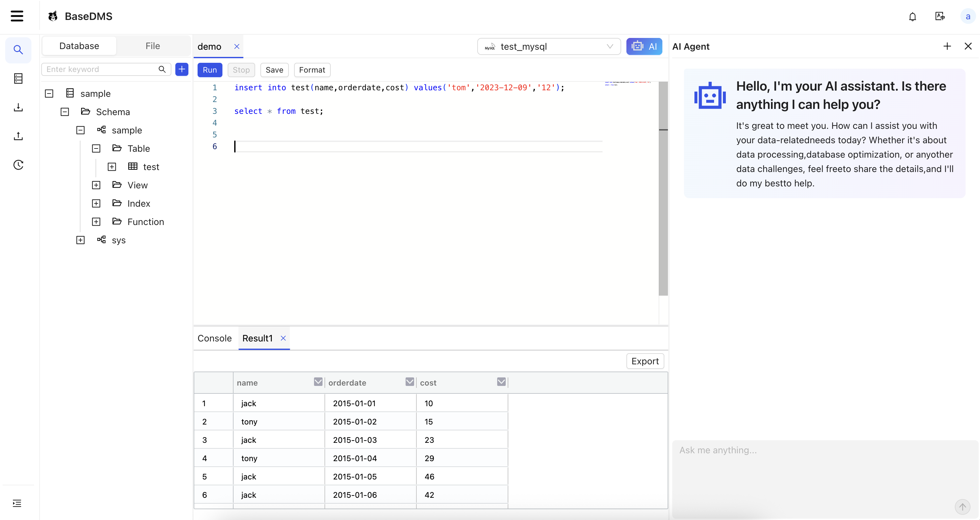The width and height of the screenshot is (980, 520).
Task: Open the name column filter dropdown
Action: [318, 382]
